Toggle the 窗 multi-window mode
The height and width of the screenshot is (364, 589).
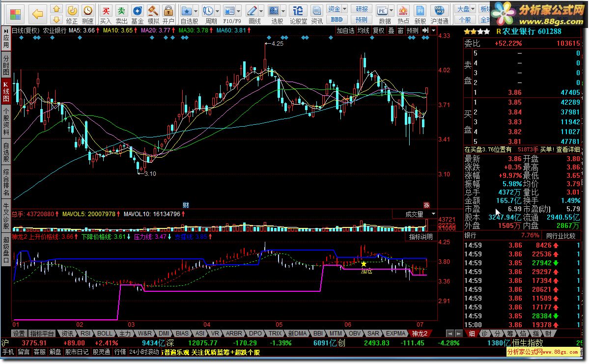pyautogui.click(x=400, y=30)
